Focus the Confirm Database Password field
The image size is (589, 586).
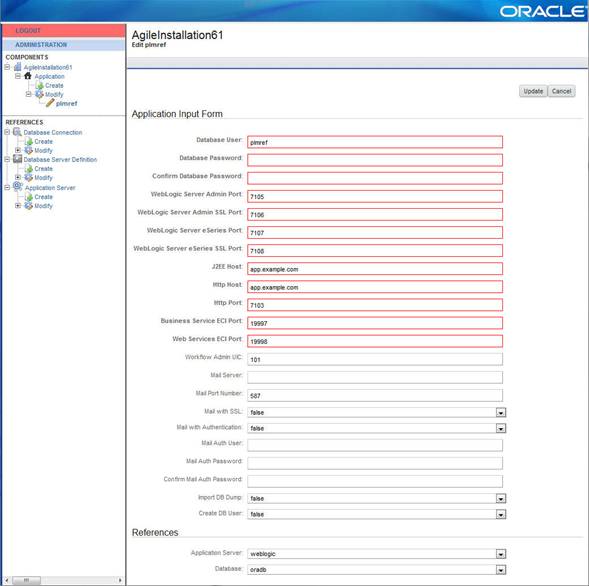click(x=375, y=178)
